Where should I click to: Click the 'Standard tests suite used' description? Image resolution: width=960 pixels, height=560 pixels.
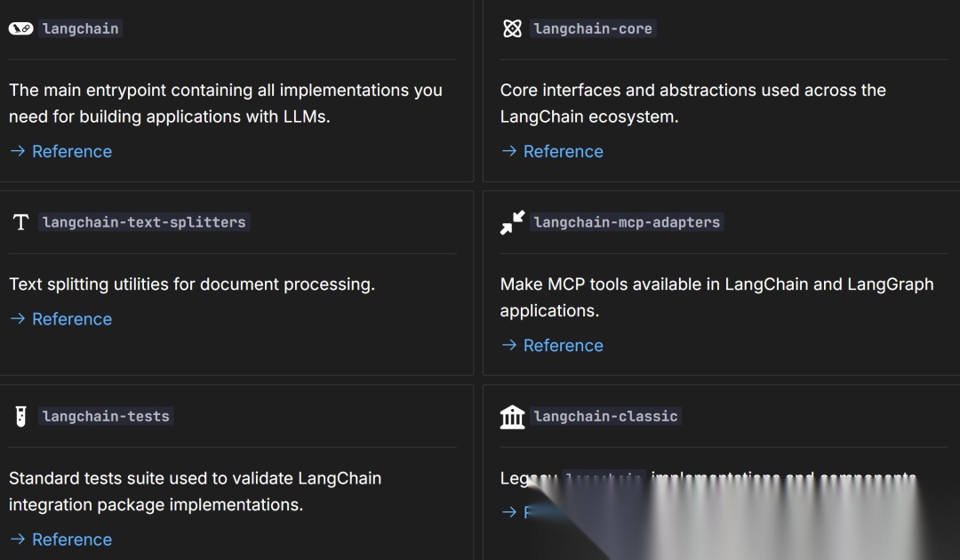tap(195, 491)
